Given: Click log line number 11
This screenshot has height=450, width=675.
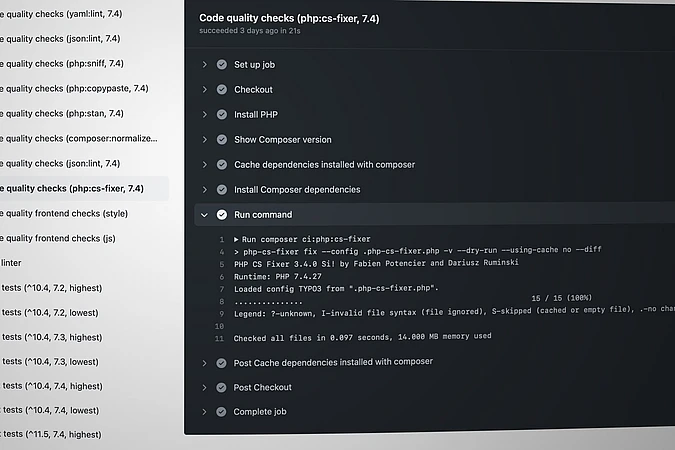Looking at the screenshot, I should [219, 338].
